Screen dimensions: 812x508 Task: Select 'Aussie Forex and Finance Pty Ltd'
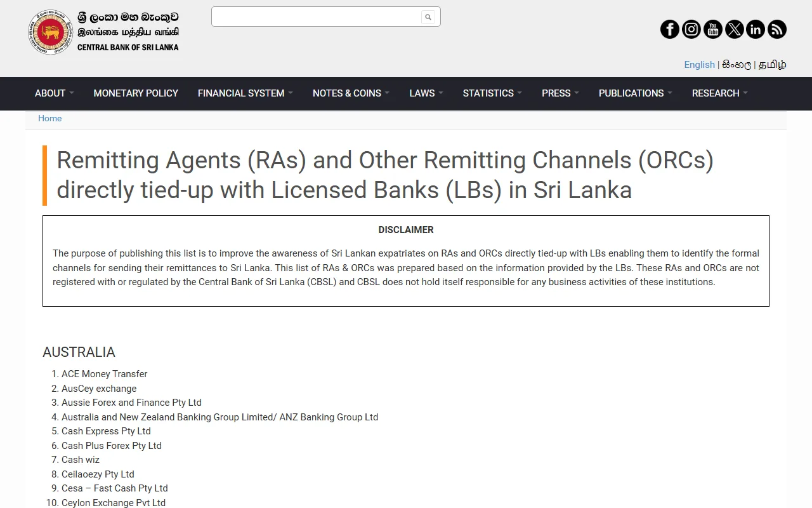pos(131,403)
